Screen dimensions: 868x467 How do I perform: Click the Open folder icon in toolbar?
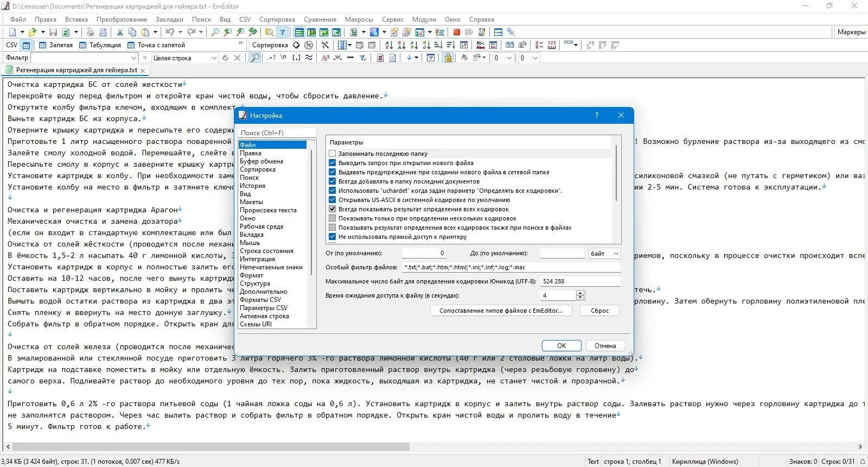(33, 32)
